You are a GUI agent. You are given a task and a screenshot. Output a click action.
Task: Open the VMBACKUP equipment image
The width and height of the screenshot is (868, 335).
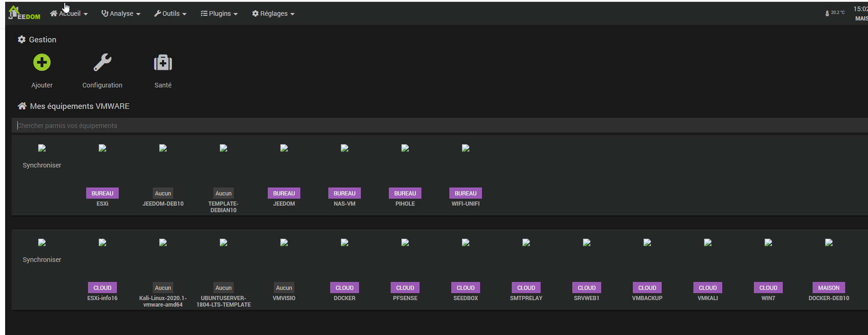pos(647,243)
